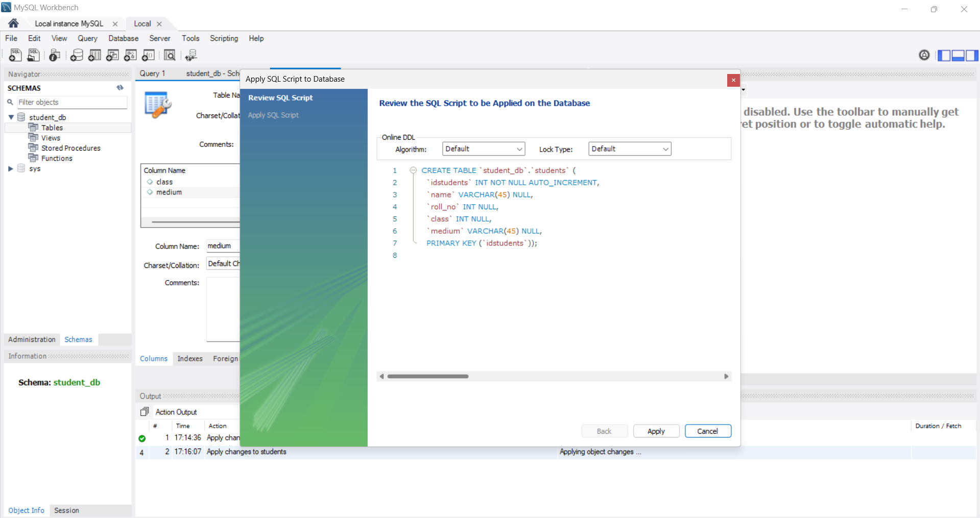Open the Database menu

[123, 38]
